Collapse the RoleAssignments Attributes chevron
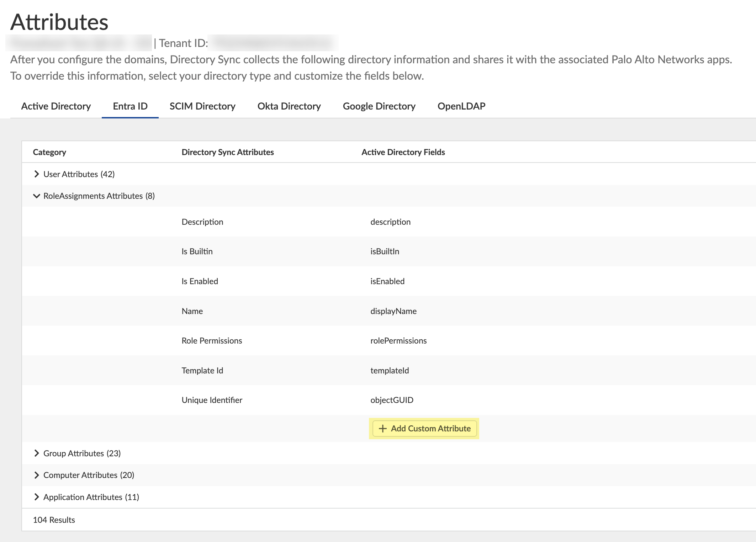The image size is (756, 542). point(36,196)
